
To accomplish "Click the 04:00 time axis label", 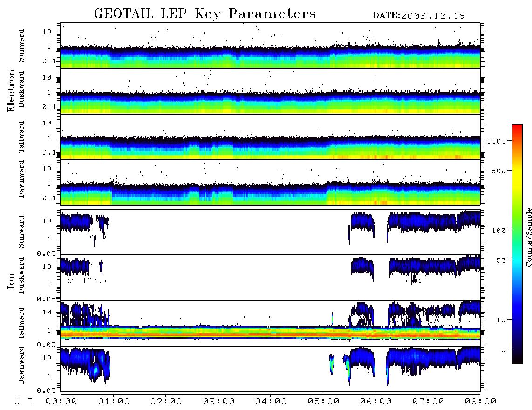I will point(271,402).
